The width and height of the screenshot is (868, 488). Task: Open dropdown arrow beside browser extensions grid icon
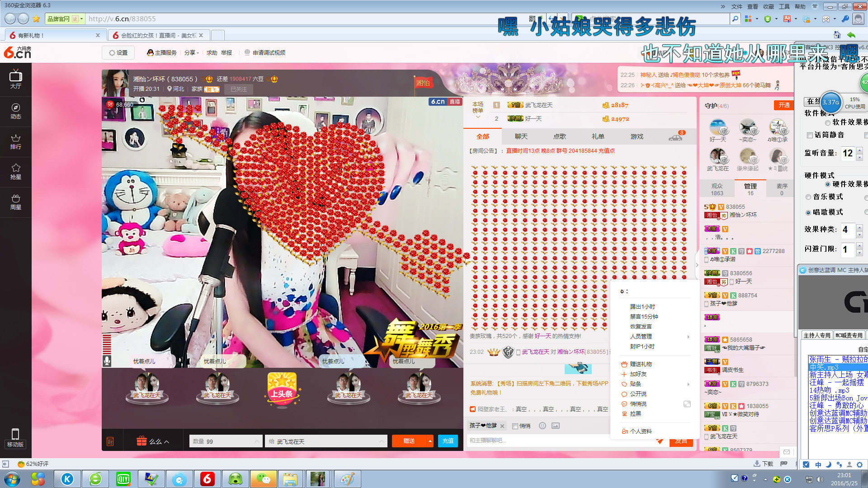(757, 19)
